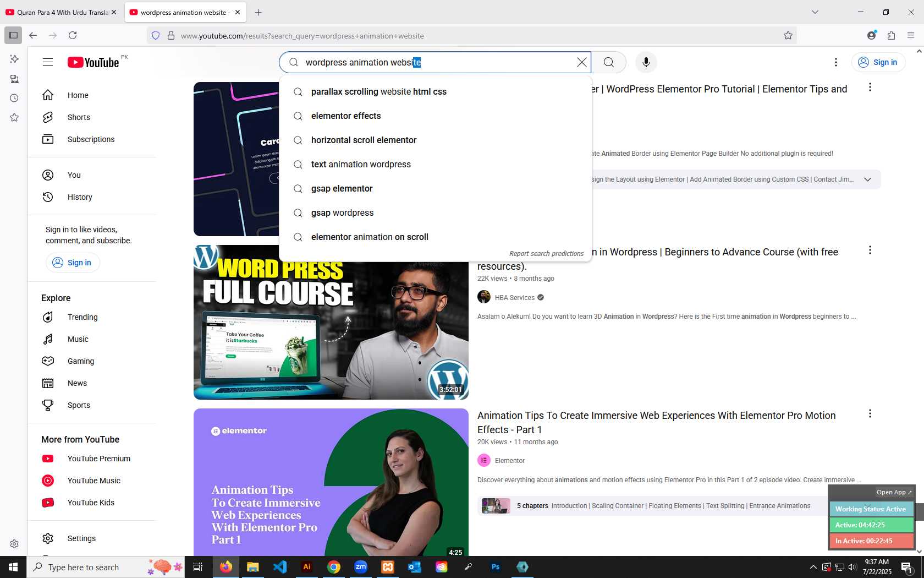Select suggestion text animation wordpress
924x578 pixels.
tap(435, 165)
